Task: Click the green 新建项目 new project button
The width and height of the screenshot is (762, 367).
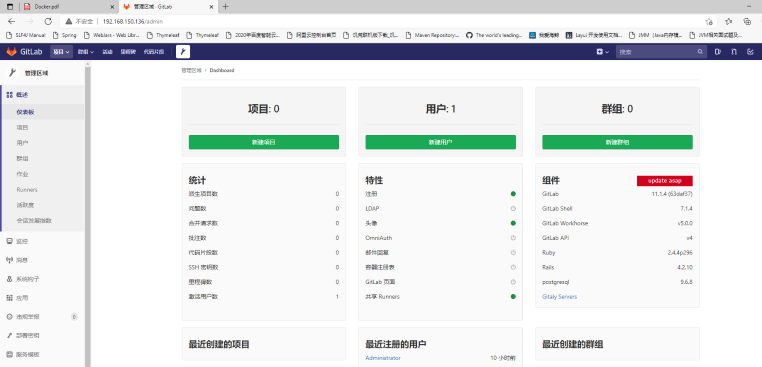Action: coord(264,142)
